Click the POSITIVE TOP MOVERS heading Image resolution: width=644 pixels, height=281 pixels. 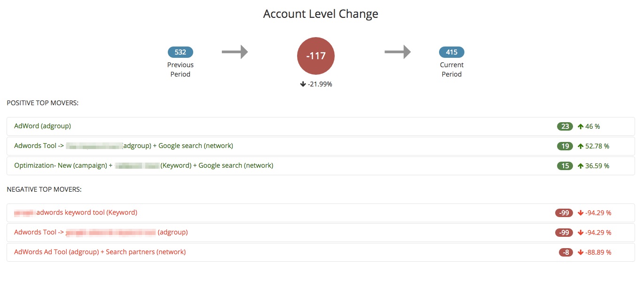42,103
